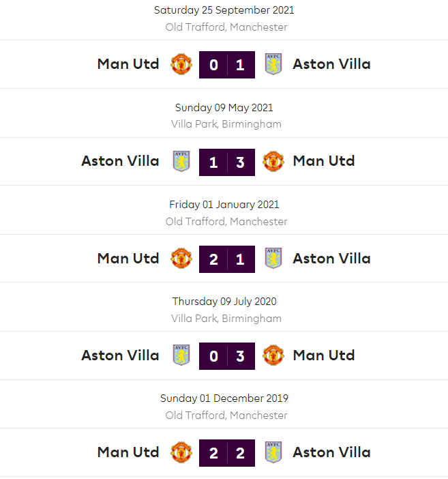448x479 pixels.
Task: Select Aston Villa name in January 2021 match
Action: tap(331, 259)
